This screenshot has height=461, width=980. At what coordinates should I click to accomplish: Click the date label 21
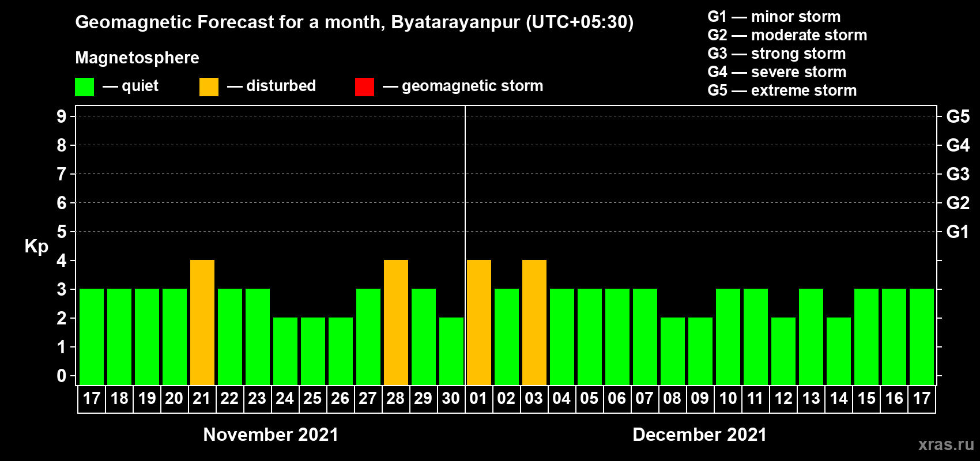pos(202,399)
